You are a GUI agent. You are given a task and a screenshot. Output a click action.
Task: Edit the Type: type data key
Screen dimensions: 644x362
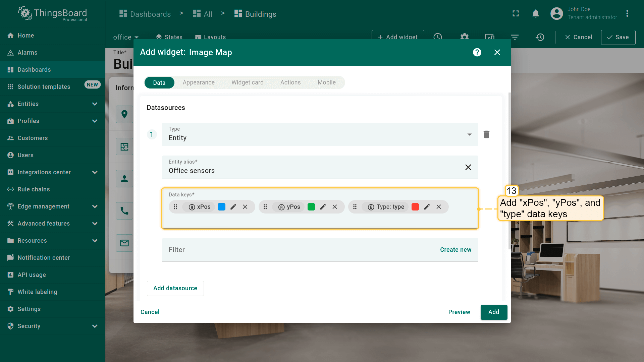coord(427,207)
